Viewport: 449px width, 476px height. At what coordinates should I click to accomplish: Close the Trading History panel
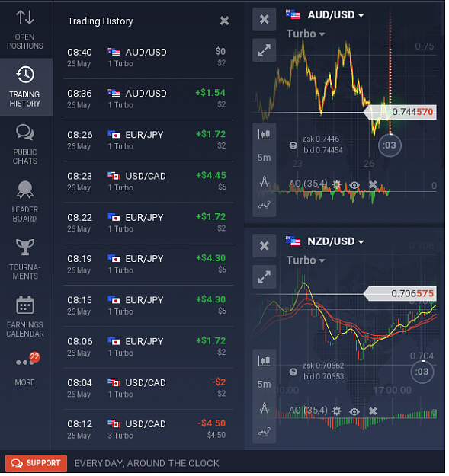click(x=226, y=21)
